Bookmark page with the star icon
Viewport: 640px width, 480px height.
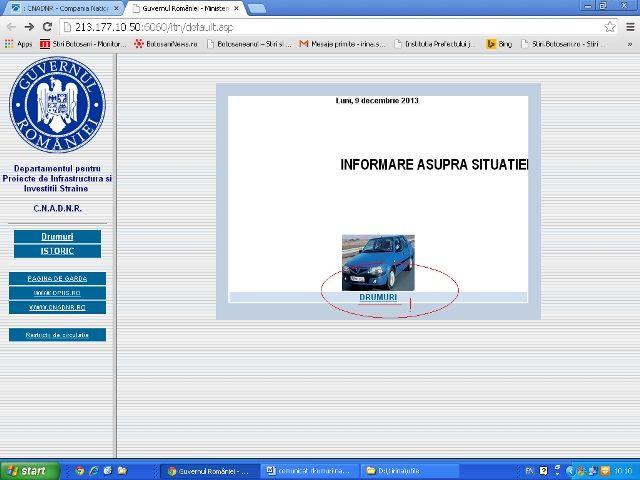(x=610, y=27)
